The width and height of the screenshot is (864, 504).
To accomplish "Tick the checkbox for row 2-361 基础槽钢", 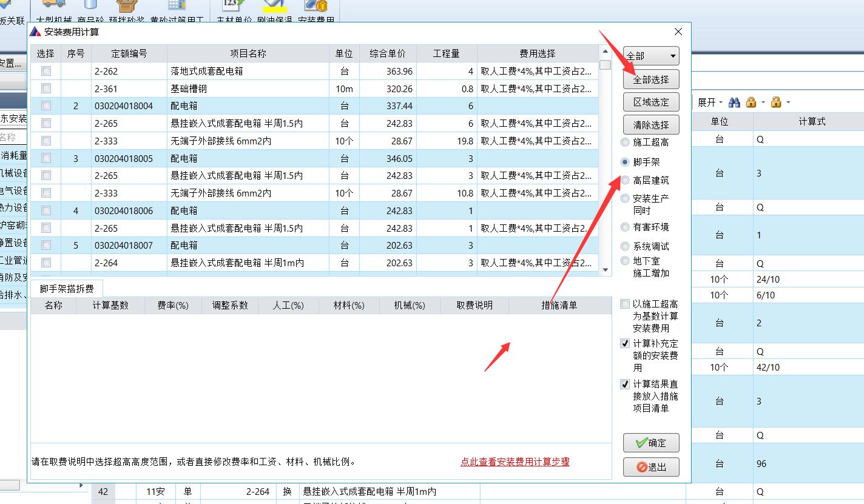I will [x=46, y=89].
